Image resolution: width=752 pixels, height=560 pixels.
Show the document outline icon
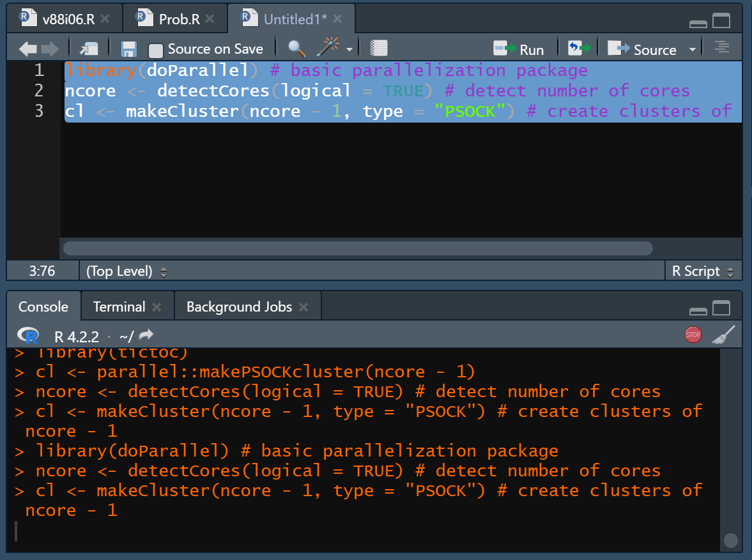click(x=722, y=47)
